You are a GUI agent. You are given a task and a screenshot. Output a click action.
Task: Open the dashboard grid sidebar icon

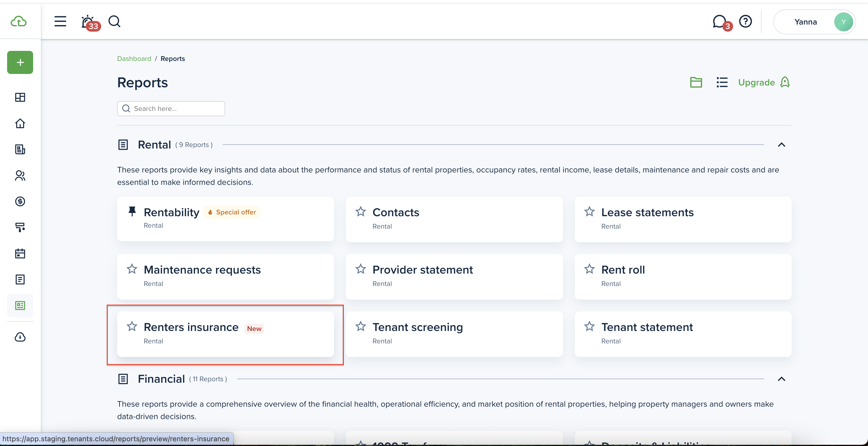20,97
